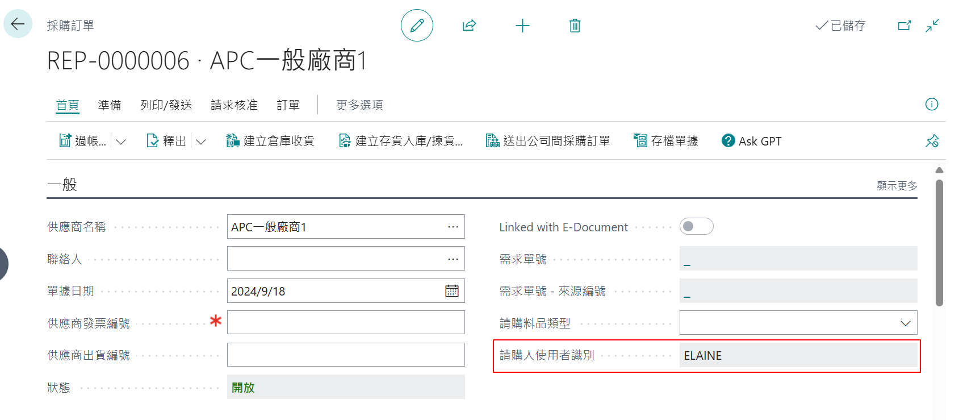Delete order with trash icon
Viewport: 980px width, 420px height.
pyautogui.click(x=575, y=26)
